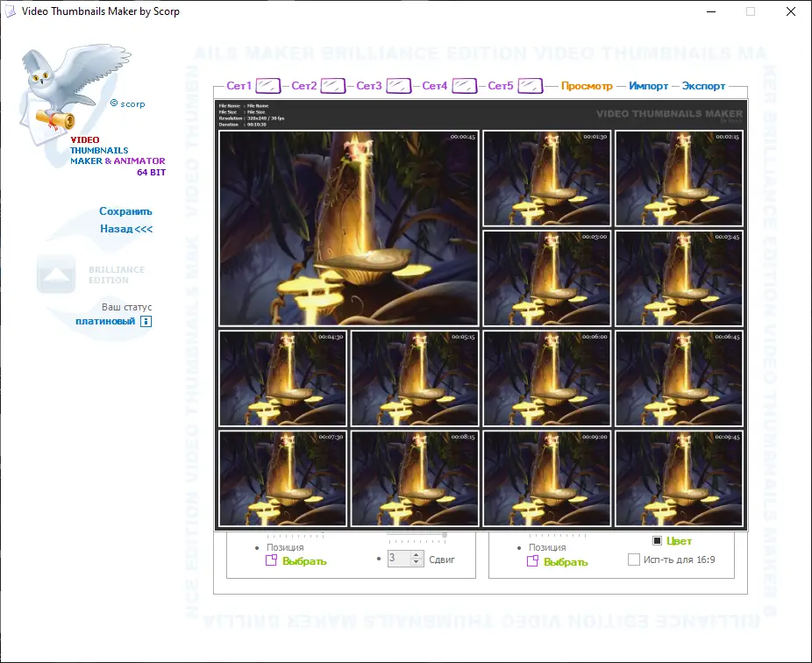Open the Просмотр preview mode

point(587,86)
